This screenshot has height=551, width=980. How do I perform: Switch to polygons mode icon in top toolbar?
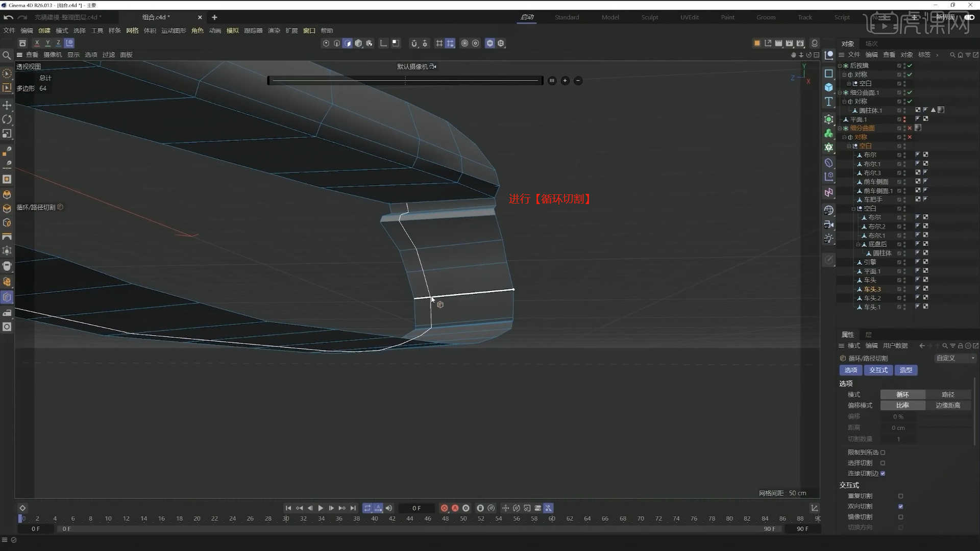(348, 43)
